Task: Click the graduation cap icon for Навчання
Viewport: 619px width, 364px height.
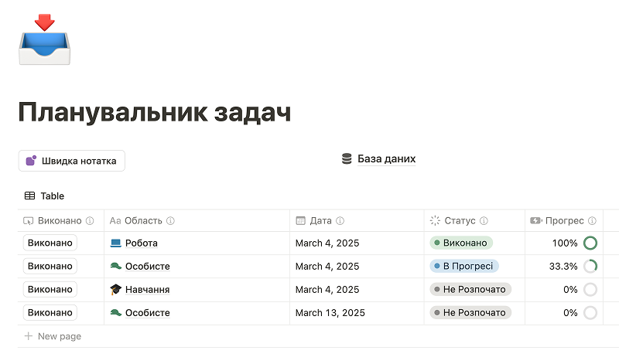Action: 115,290
